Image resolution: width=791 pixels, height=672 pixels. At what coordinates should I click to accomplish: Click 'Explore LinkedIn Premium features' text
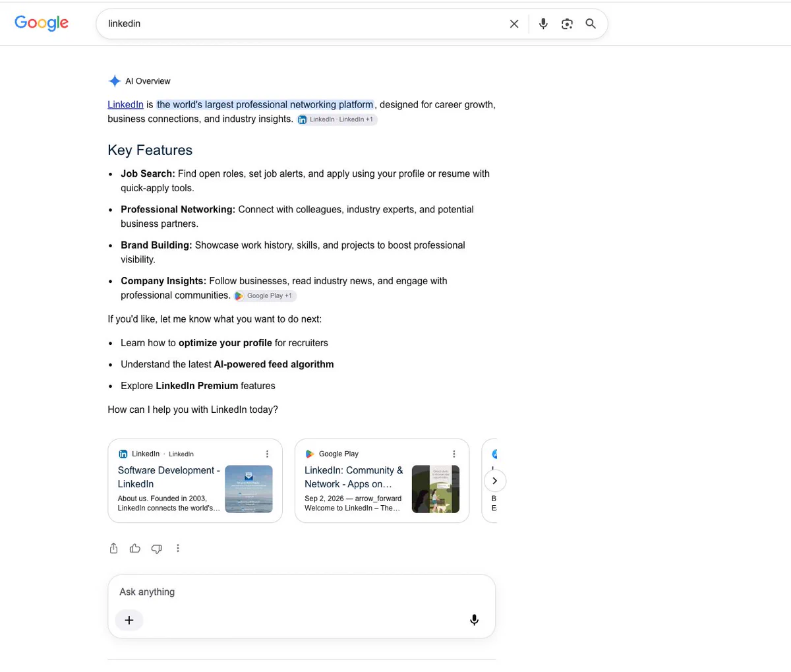click(198, 385)
